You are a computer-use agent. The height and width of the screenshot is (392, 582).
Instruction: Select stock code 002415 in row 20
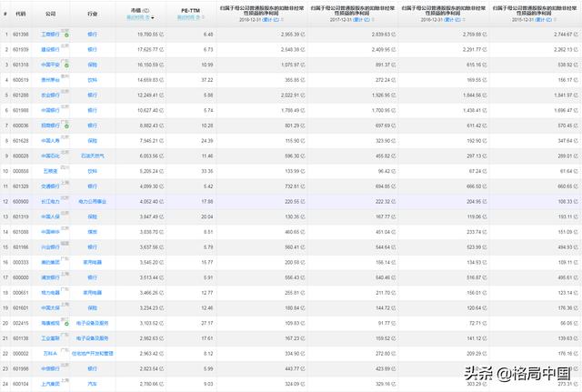(21, 323)
